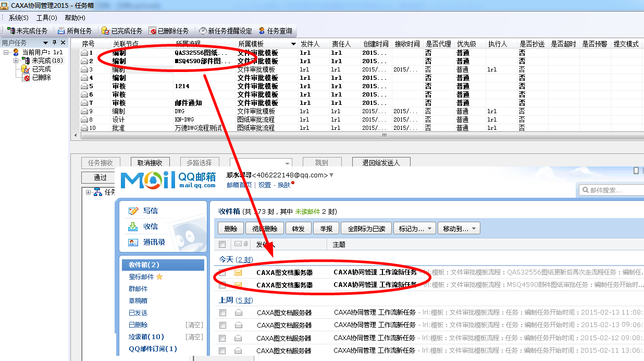Screen dimensions: 644x361
Task: Check the box for the 2015-02-12 09:08 email
Action: click(222, 338)
